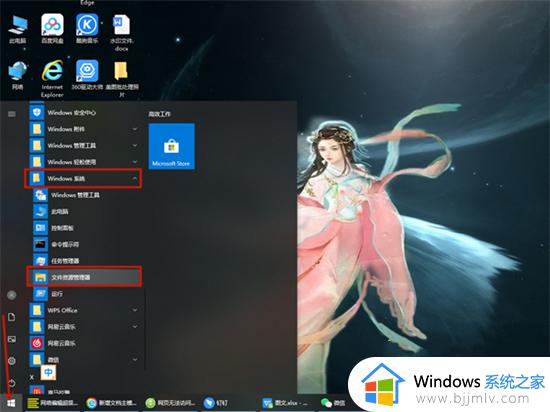Expand the Windows Ease of Access folder

tap(84, 162)
